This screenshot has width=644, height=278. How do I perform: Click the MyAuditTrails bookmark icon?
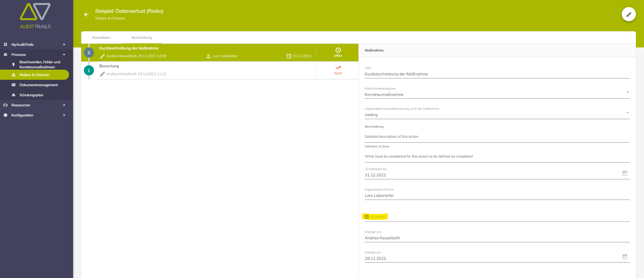tap(5, 44)
